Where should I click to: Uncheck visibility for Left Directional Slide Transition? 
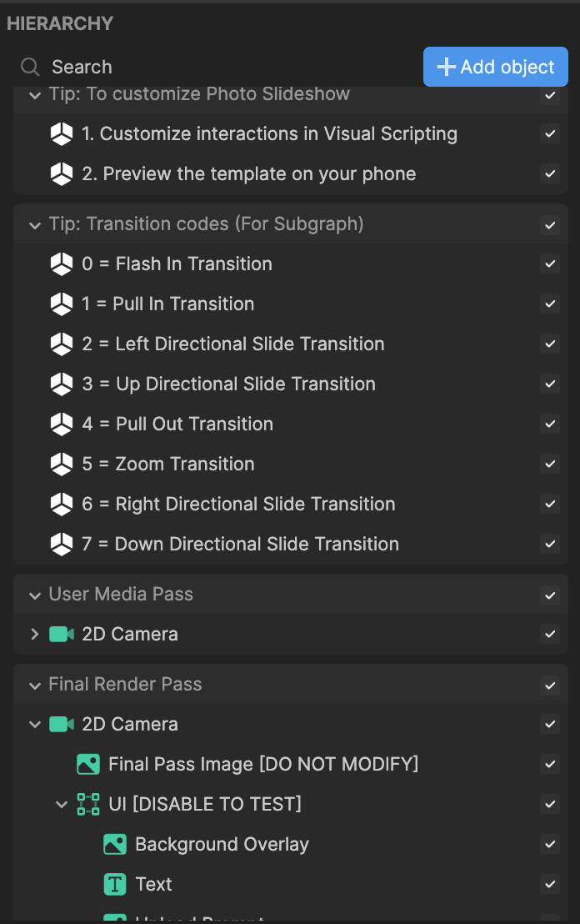coord(550,344)
